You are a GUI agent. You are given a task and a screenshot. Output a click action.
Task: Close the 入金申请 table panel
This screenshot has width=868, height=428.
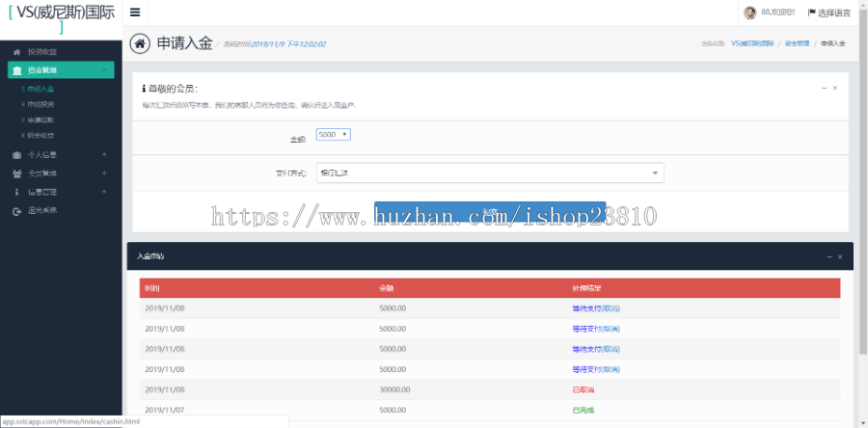click(840, 257)
